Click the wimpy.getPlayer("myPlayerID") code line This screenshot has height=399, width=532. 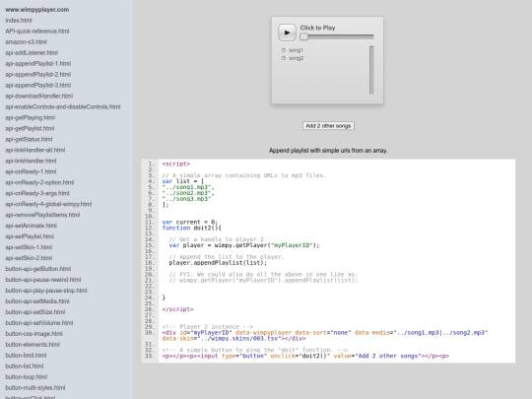point(244,245)
